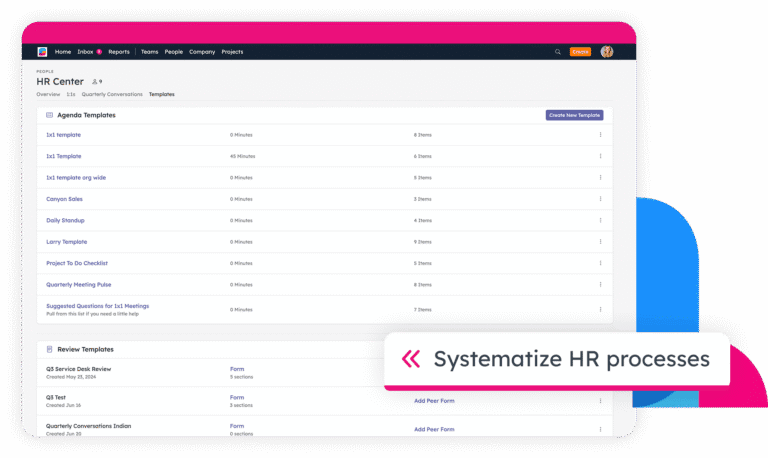Click Quarterly Conversations Indian title
This screenshot has width=768, height=458.
click(89, 426)
